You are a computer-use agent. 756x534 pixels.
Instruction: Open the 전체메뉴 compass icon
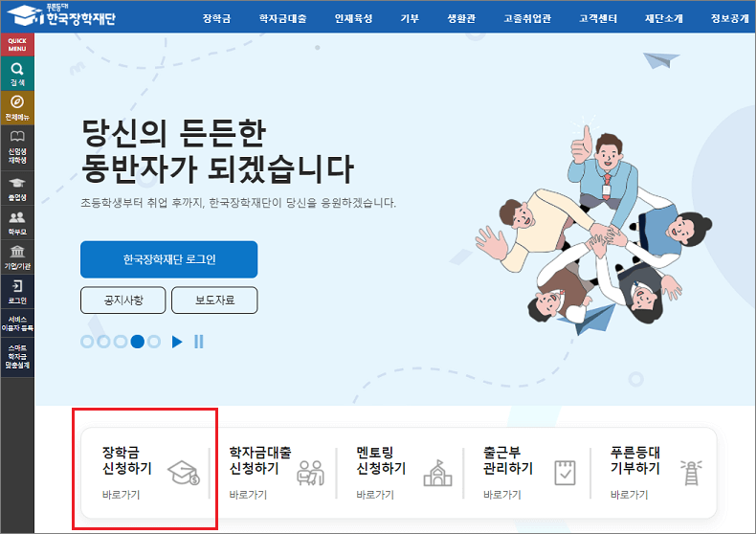(17, 108)
